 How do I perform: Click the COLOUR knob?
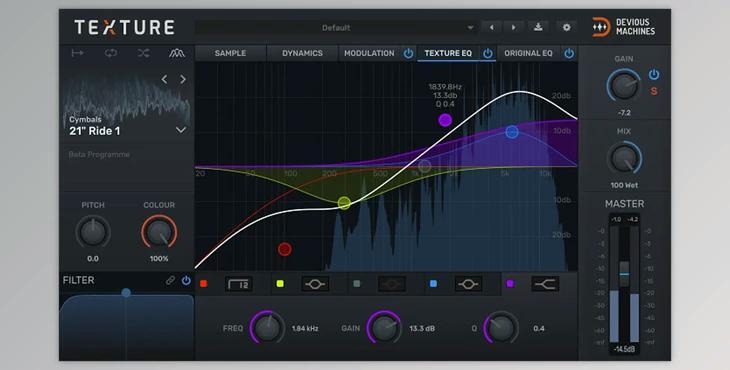[x=159, y=232]
